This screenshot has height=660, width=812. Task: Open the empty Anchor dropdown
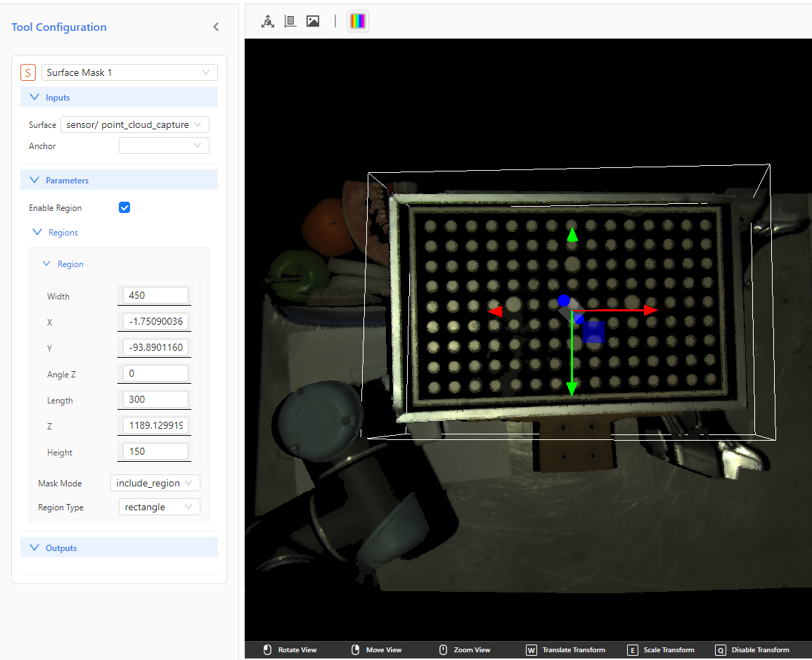click(165, 145)
